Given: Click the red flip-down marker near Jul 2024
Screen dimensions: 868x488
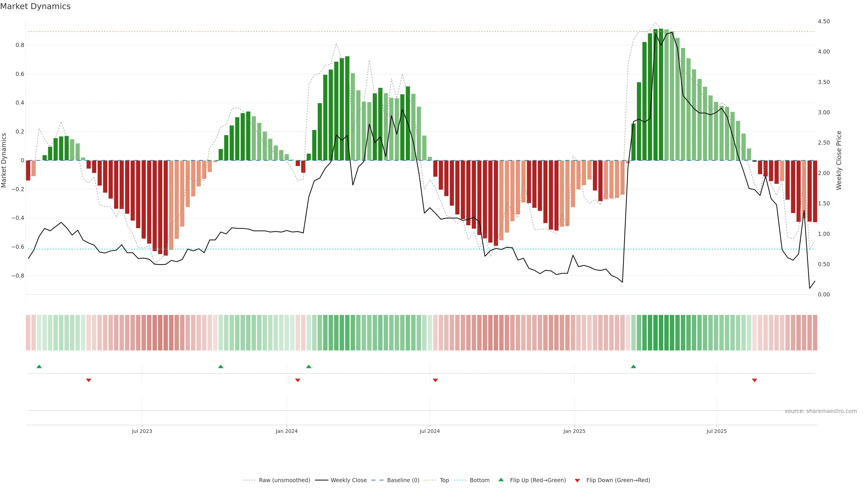Looking at the screenshot, I should [435, 380].
